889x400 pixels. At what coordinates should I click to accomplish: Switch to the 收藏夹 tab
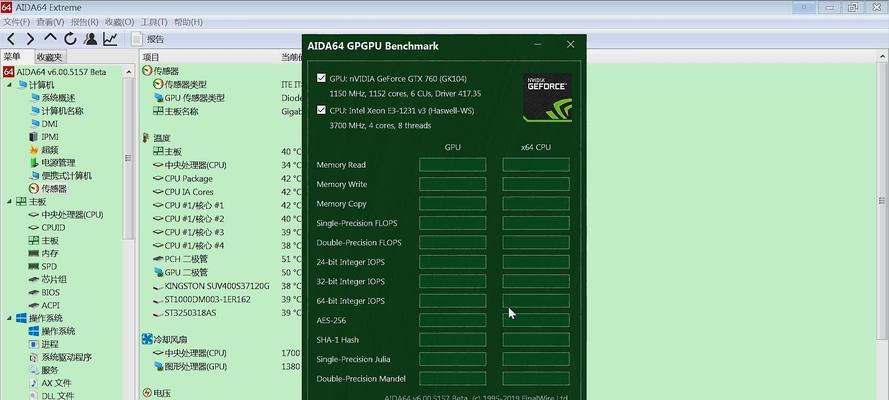pyautogui.click(x=49, y=57)
